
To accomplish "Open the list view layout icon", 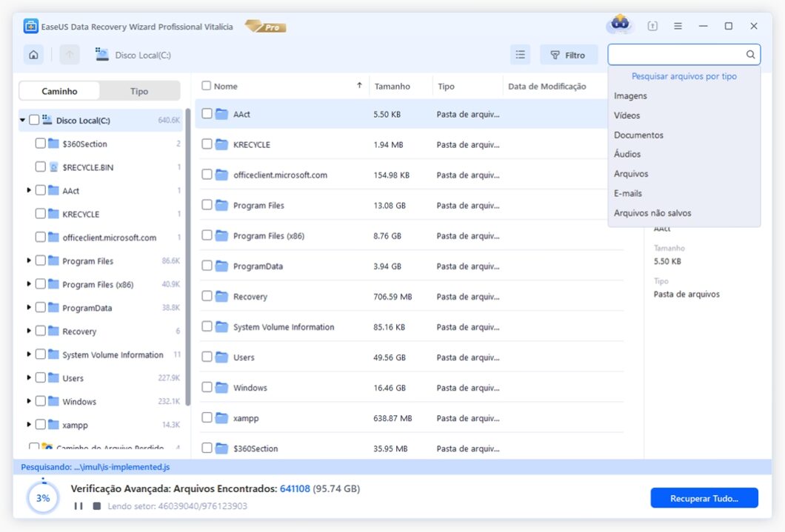I will click(520, 54).
